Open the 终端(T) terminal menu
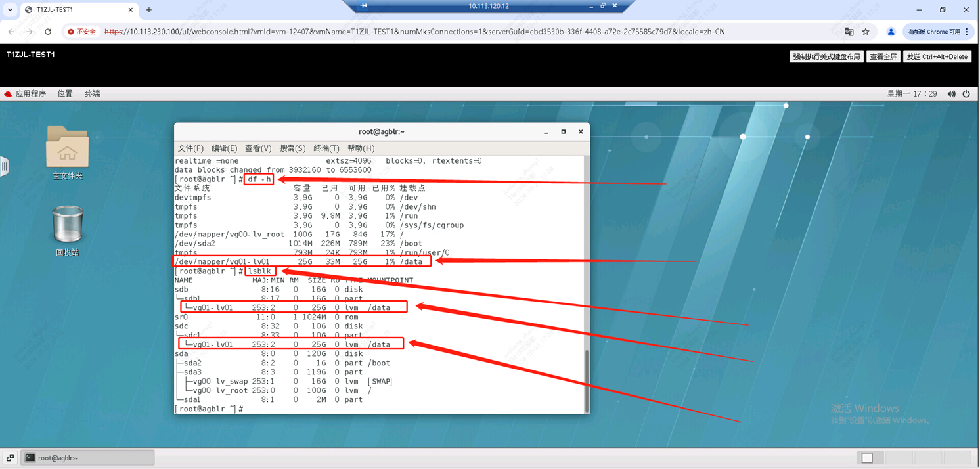Image resolution: width=980 pixels, height=469 pixels. [326, 148]
